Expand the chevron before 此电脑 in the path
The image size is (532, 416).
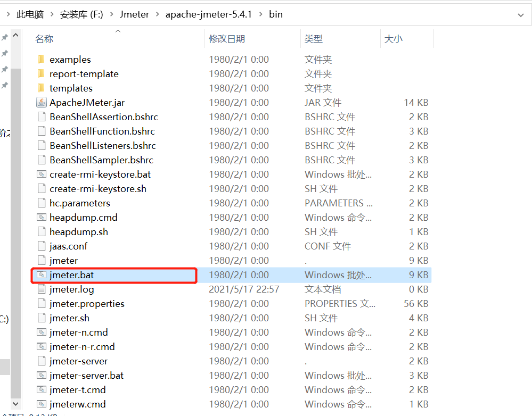[x=8, y=14]
